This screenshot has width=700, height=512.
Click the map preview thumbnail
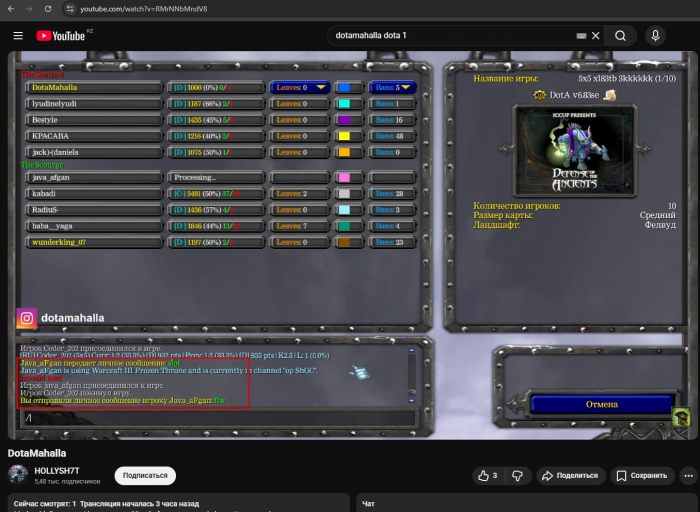(575, 151)
